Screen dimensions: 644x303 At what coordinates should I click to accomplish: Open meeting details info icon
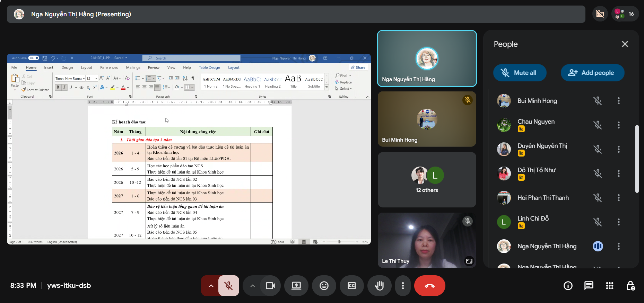(x=568, y=286)
